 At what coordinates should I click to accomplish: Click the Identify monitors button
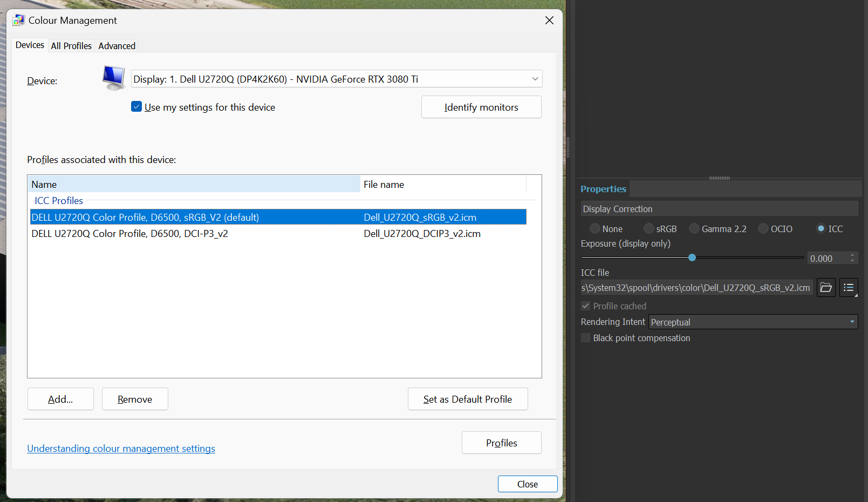click(481, 107)
